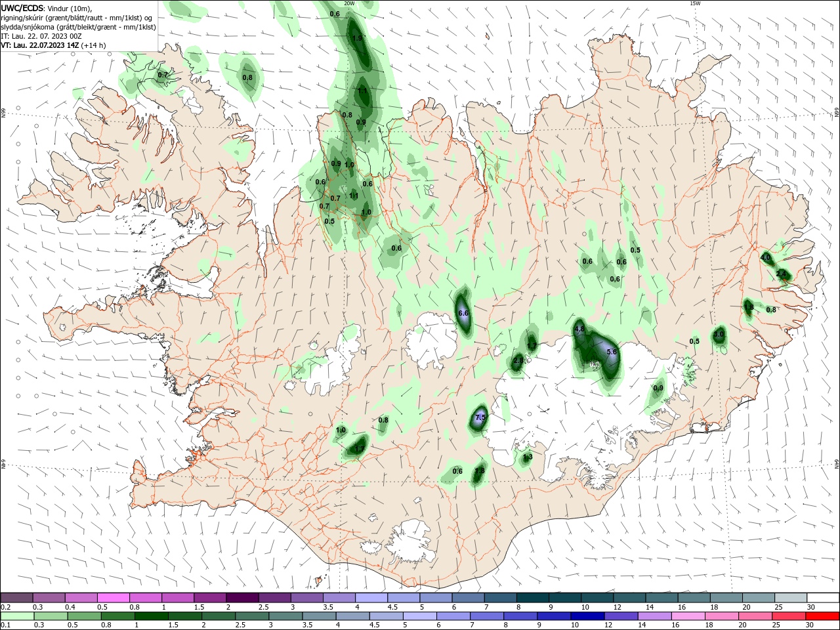Select upper legend swatch starting at 0.5
The image size is (840, 630).
click(x=114, y=598)
